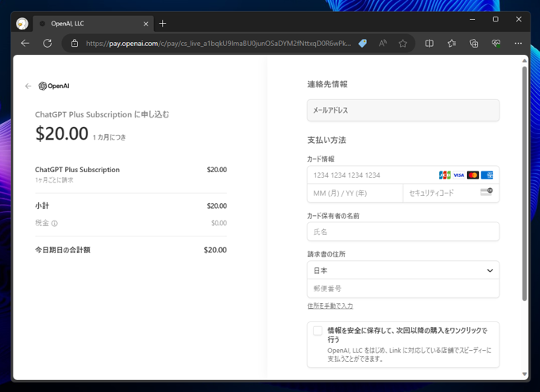Select the OpenAI, LLC tab
Viewport: 540px width, 392px height.
(x=93, y=24)
